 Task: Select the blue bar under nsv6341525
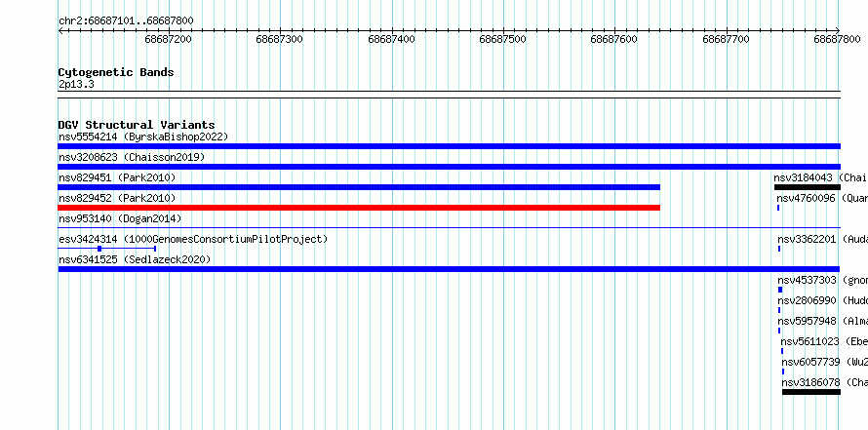tap(449, 269)
